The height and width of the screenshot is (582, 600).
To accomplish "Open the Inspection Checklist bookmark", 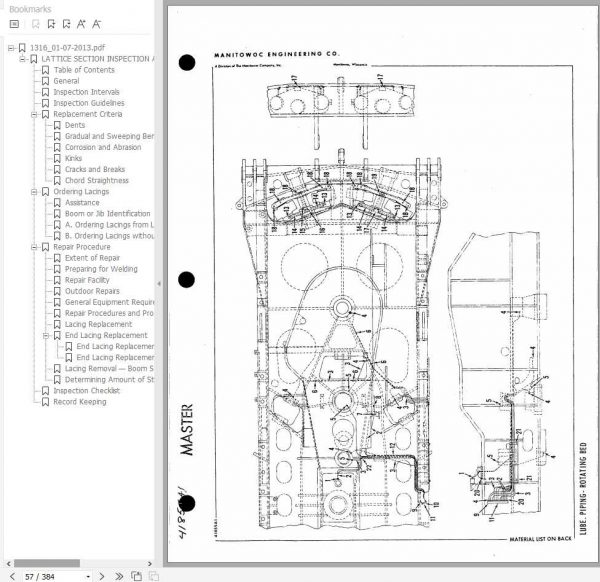I will coord(86,391).
